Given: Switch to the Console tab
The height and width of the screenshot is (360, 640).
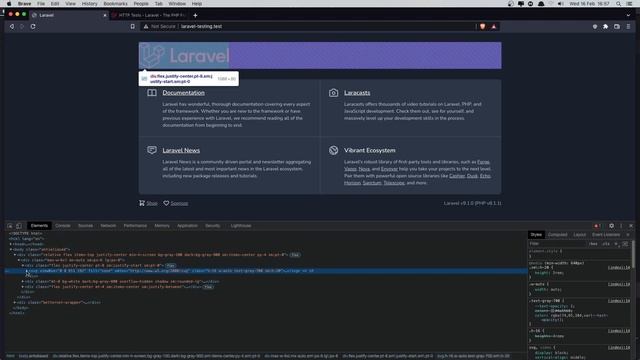Looking at the screenshot, I should pos(63,226).
